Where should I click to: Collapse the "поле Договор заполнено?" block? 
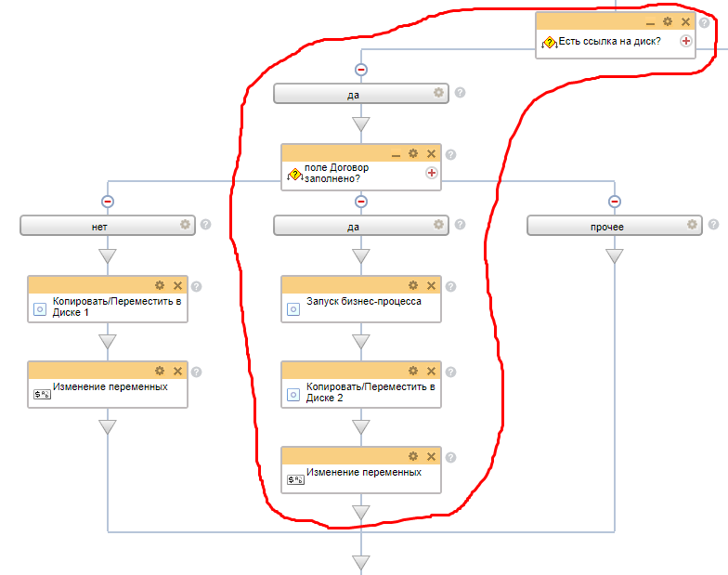coord(396,154)
